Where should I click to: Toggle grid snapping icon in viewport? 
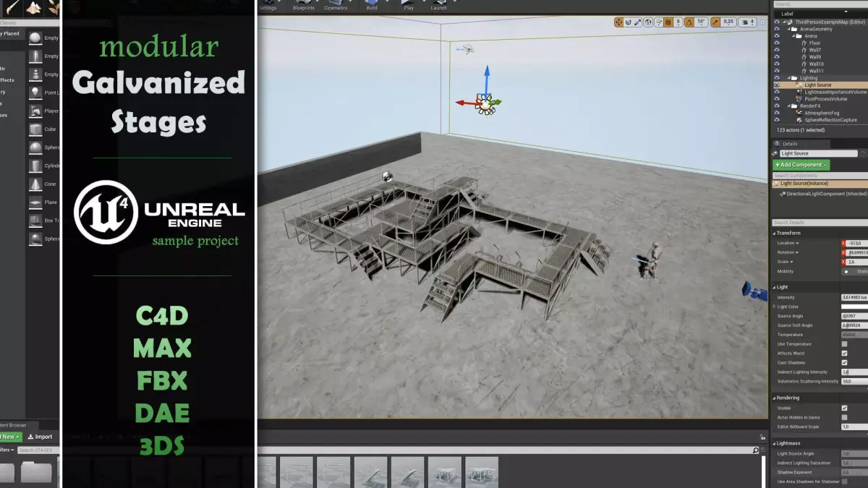point(669,22)
